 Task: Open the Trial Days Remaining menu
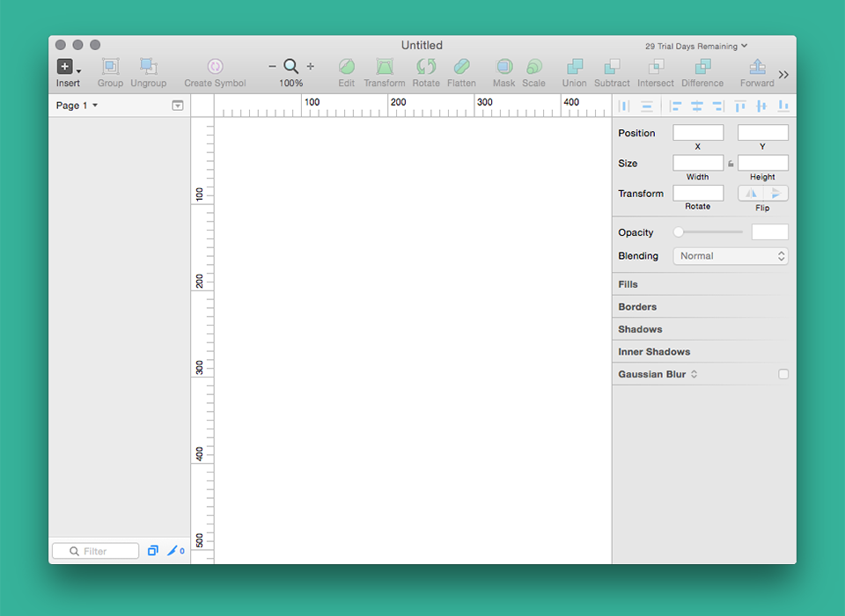(x=695, y=46)
